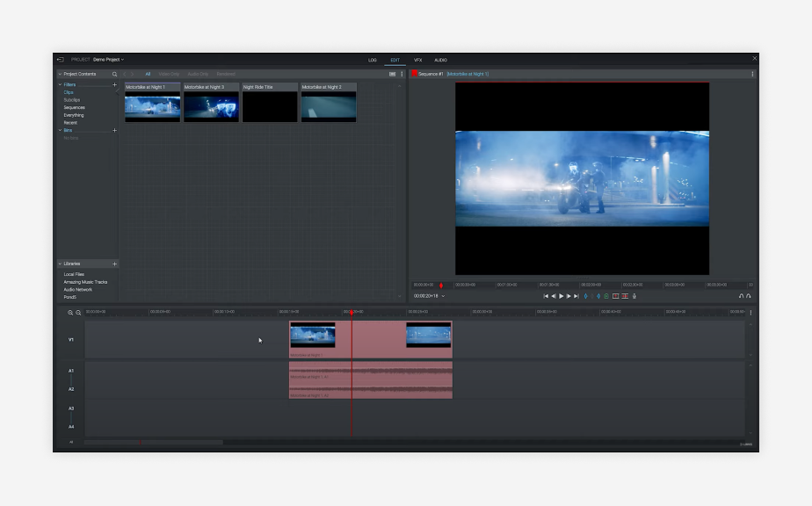Add a new bin with the plus
Image resolution: width=812 pixels, height=506 pixels.
pos(114,131)
